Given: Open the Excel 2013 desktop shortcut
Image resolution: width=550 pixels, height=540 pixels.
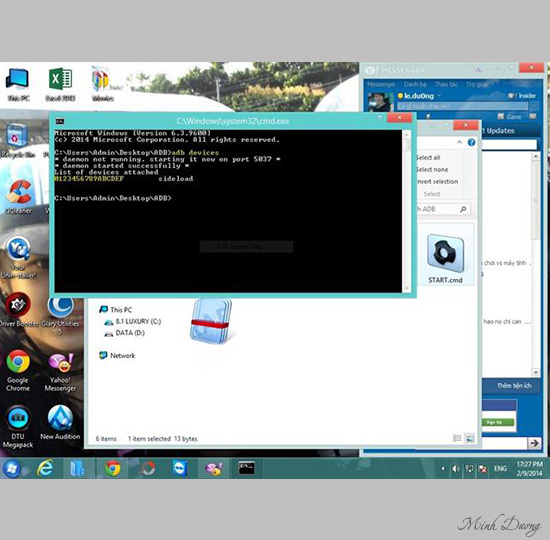Looking at the screenshot, I should coord(60,85).
